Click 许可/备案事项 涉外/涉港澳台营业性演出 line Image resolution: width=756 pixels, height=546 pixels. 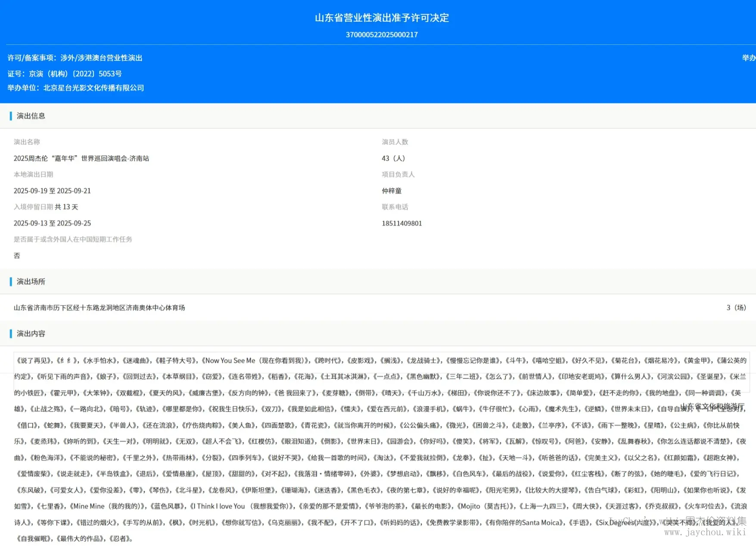[75, 58]
